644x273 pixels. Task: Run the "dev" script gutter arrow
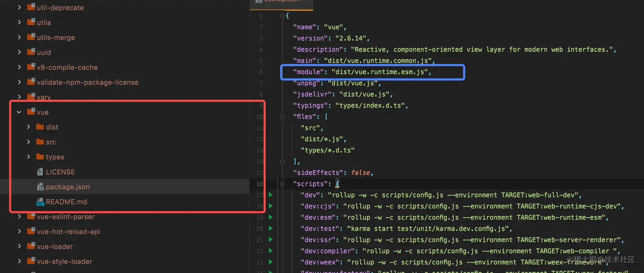tap(270, 195)
